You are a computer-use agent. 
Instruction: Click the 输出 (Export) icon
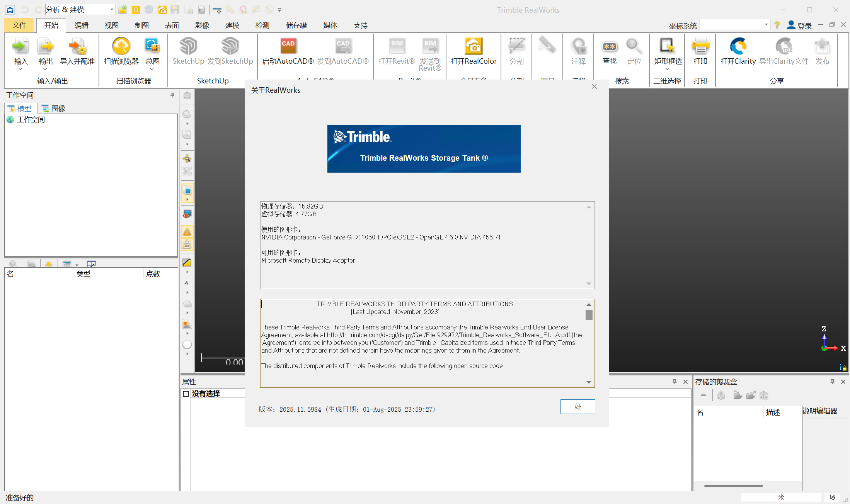pos(46,47)
